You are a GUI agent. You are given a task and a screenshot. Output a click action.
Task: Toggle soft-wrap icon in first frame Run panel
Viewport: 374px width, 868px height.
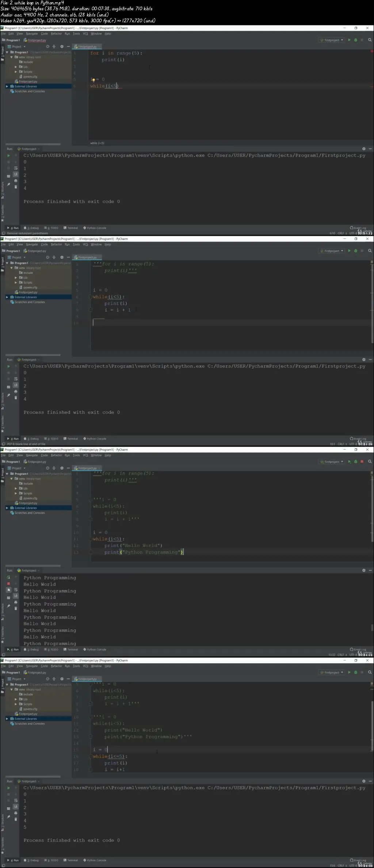pyautogui.click(x=16, y=168)
